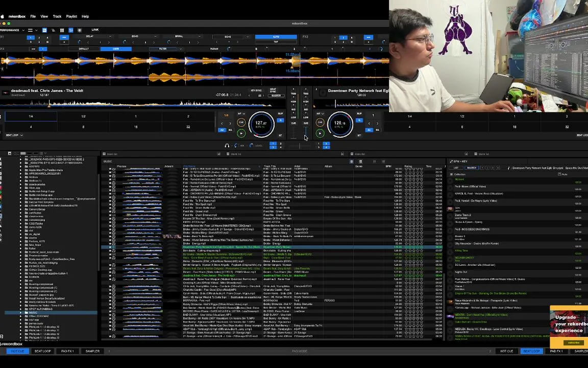This screenshot has width=588, height=368.
Task: Click the CUE button on deck 2
Action: pyautogui.click(x=320, y=122)
